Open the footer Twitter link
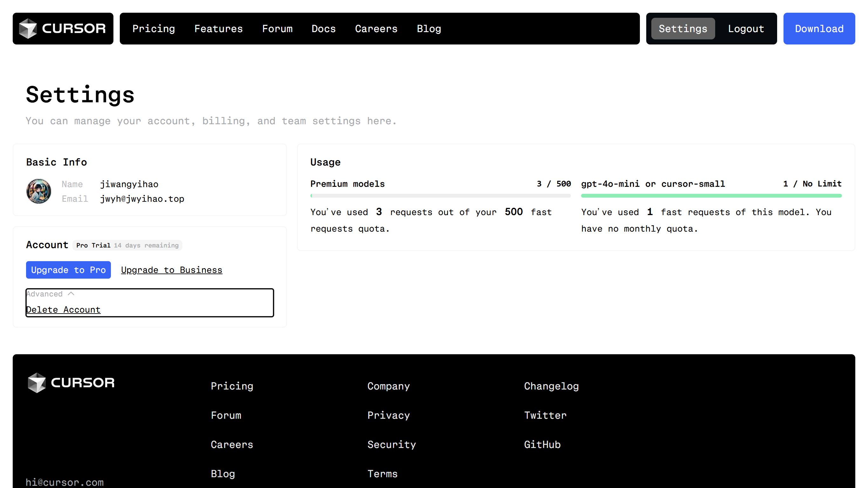The height and width of the screenshot is (488, 868). (x=545, y=415)
